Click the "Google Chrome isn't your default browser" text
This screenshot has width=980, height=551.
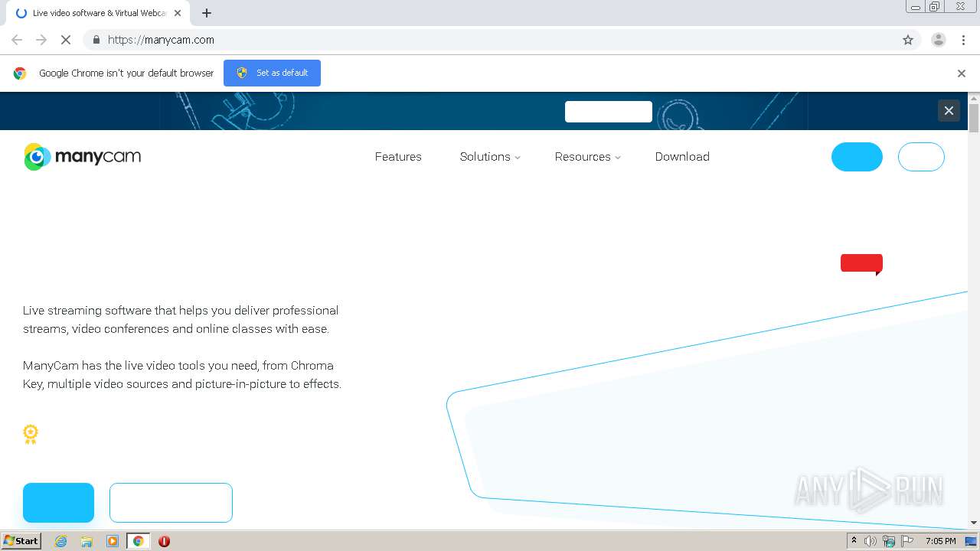[x=126, y=73]
